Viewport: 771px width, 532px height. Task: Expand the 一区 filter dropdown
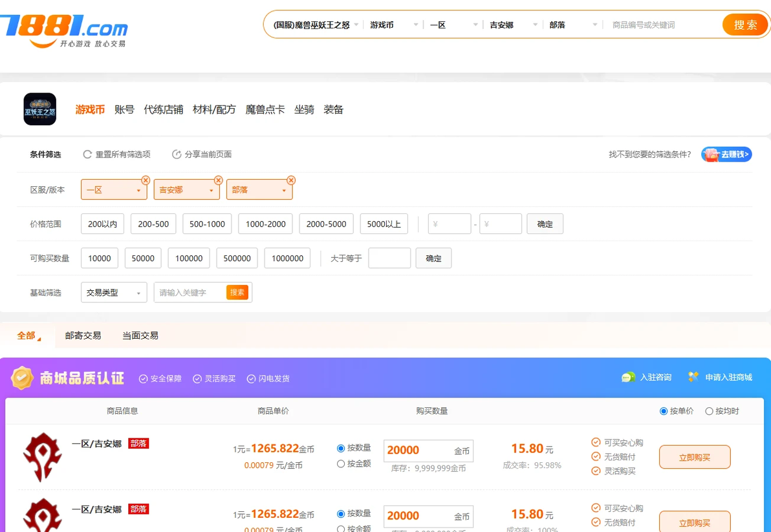click(114, 189)
